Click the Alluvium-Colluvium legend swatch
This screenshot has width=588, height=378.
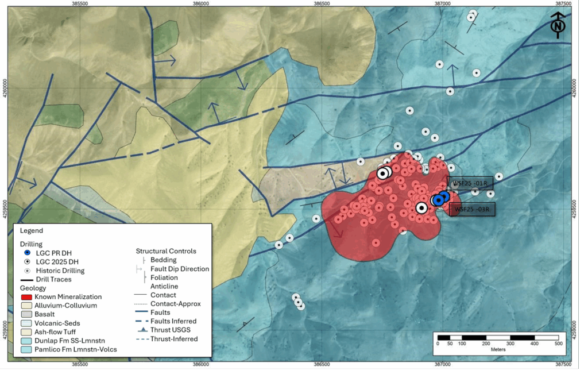point(28,306)
